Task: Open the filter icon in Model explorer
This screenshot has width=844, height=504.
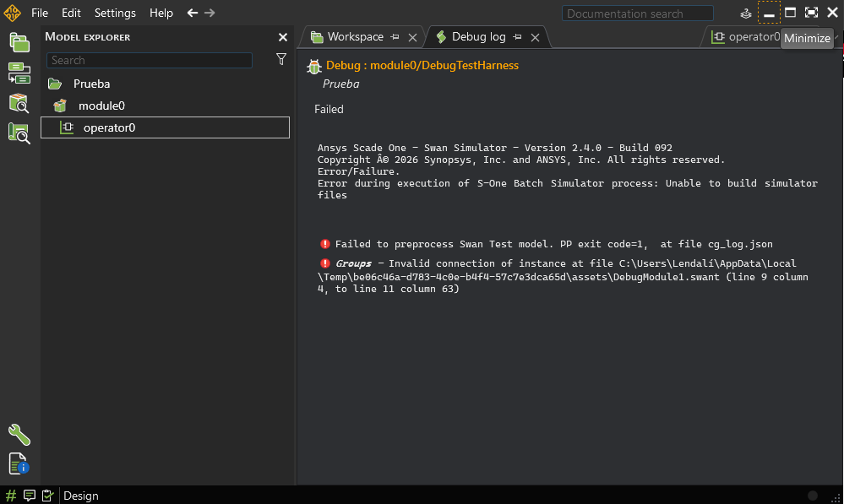Action: coord(281,59)
